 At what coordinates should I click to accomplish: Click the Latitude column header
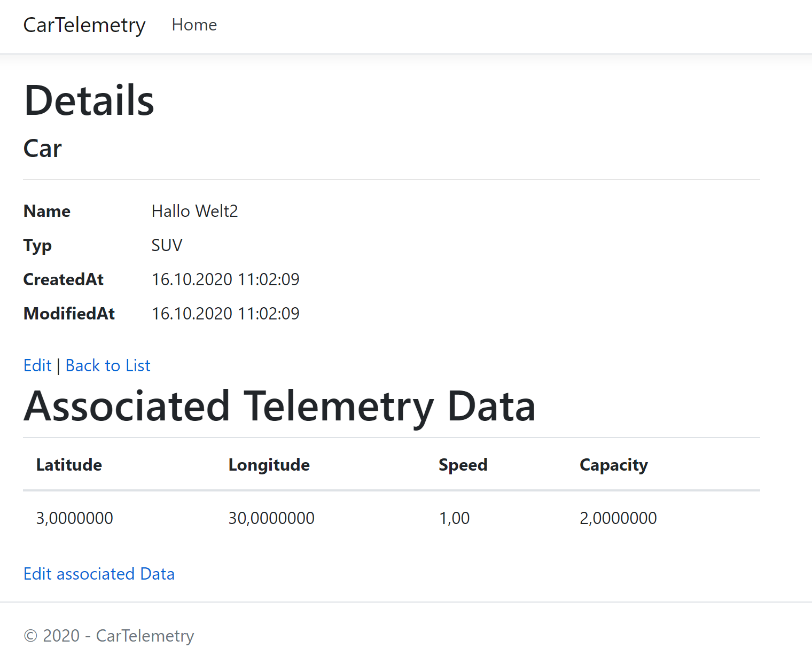[69, 465]
